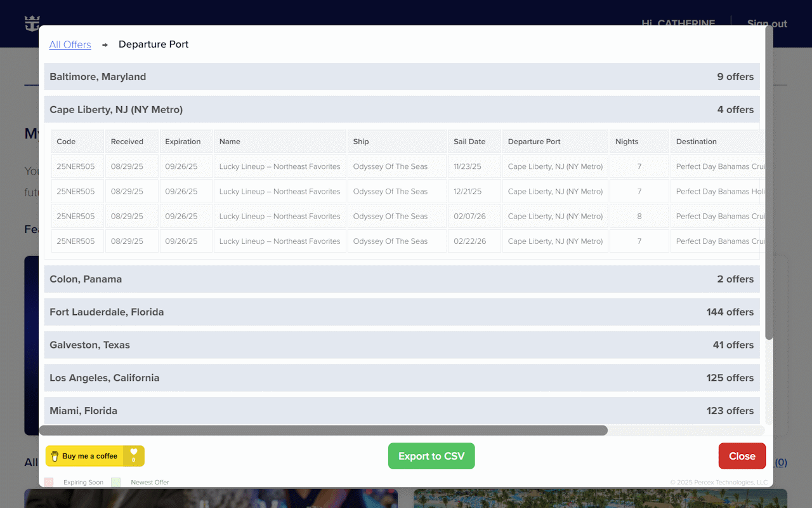Expand the Colon, Panama group

[x=402, y=279]
